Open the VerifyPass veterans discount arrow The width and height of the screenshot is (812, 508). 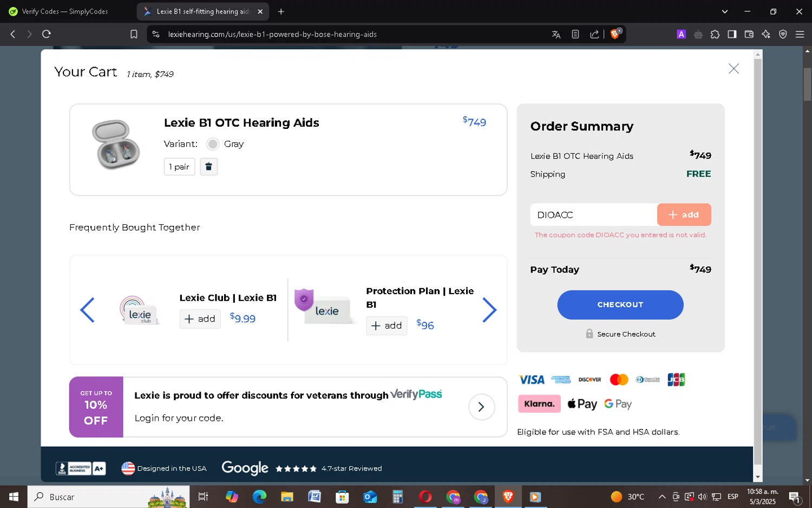tap(481, 407)
